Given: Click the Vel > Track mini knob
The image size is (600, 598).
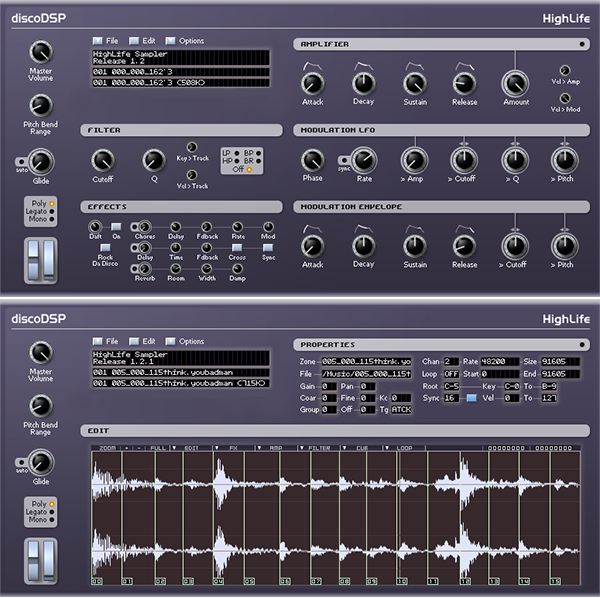Looking at the screenshot, I should pos(192,175).
